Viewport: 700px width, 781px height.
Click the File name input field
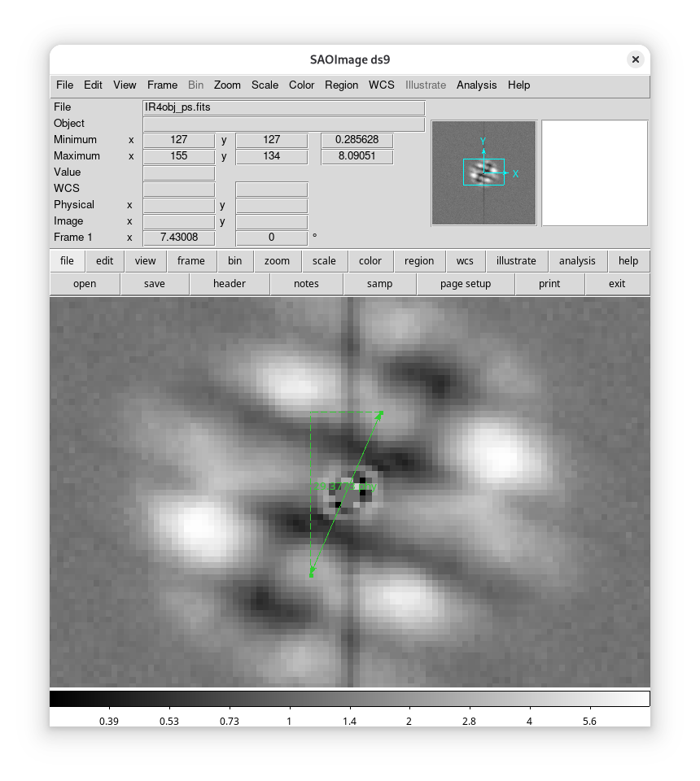pyautogui.click(x=283, y=107)
